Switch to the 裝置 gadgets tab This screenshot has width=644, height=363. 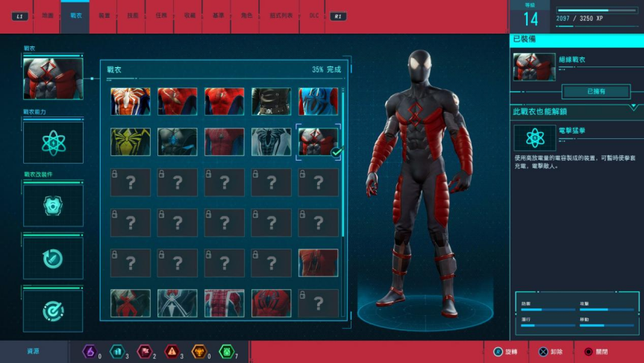[104, 16]
